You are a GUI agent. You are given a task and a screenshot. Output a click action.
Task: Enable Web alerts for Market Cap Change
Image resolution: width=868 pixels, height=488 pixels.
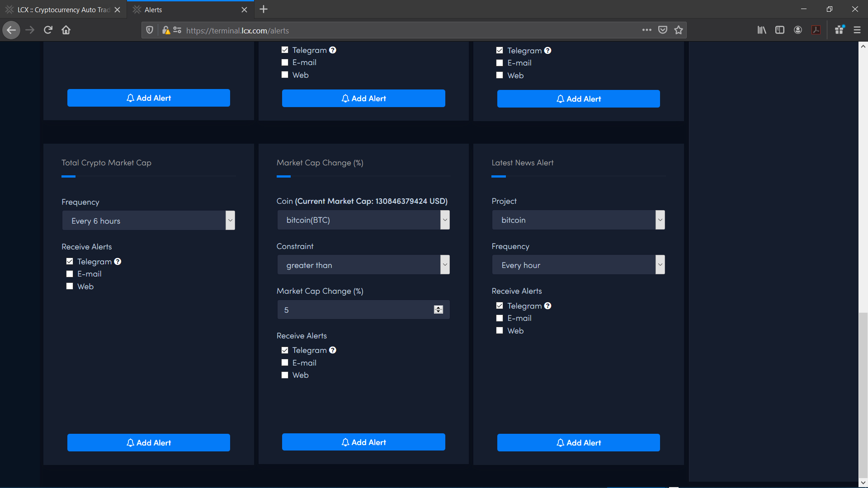point(285,375)
